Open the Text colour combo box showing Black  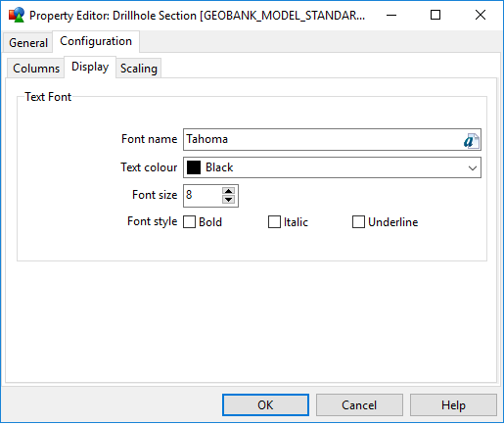(332, 167)
